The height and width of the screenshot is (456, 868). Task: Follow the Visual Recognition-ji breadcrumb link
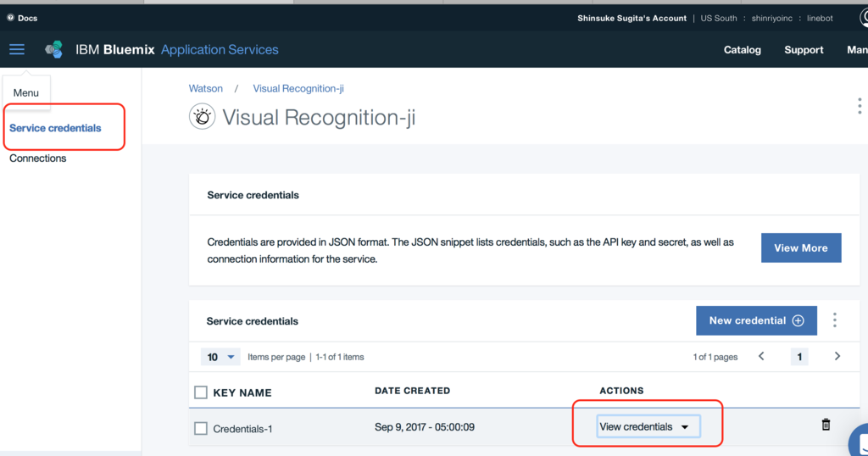[x=298, y=88]
